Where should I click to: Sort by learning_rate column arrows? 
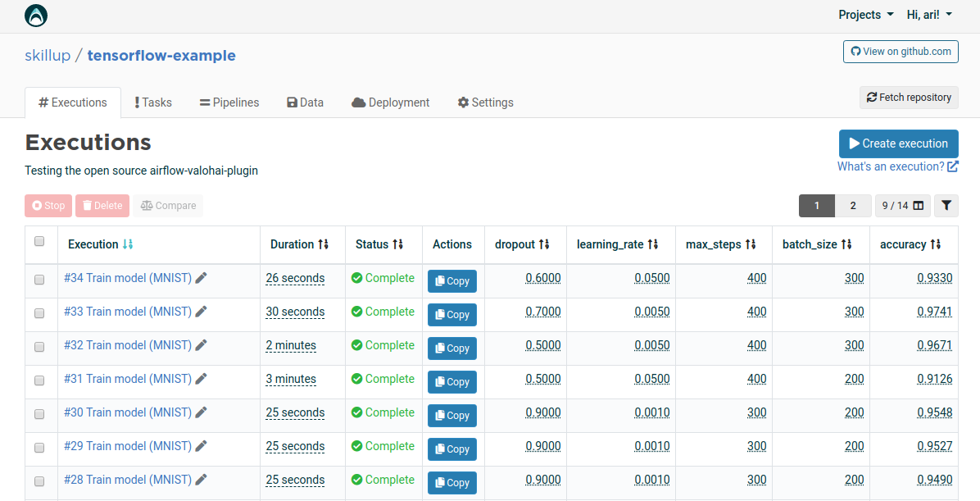652,244
